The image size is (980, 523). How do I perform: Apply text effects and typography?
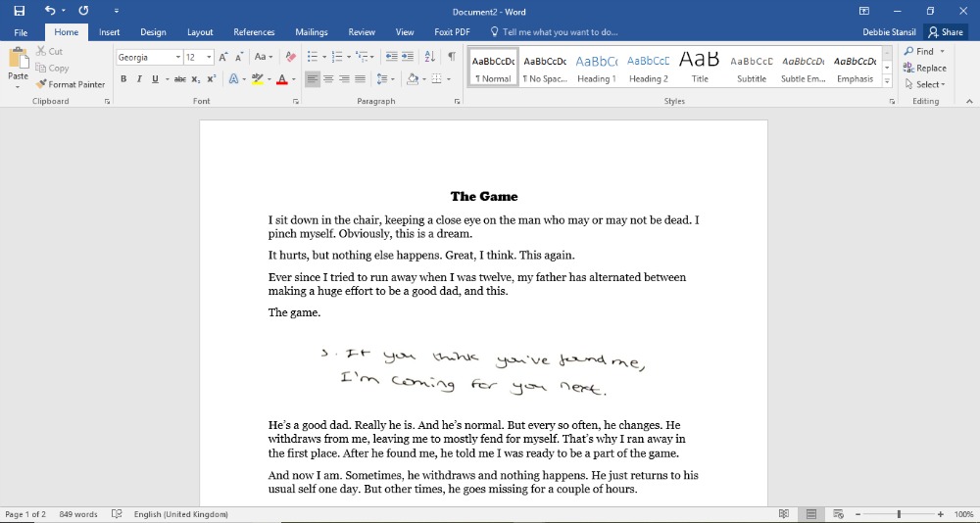[x=233, y=78]
